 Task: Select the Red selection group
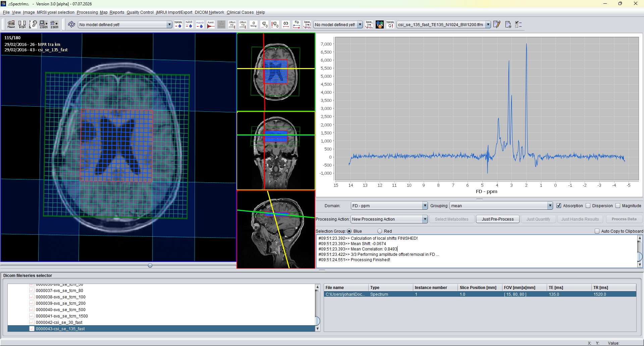tap(380, 231)
